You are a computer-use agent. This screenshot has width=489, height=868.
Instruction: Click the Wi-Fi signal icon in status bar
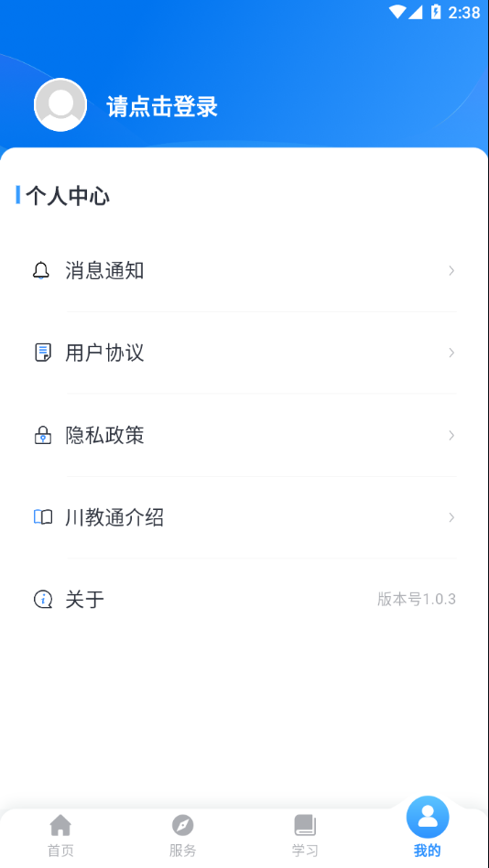(397, 12)
